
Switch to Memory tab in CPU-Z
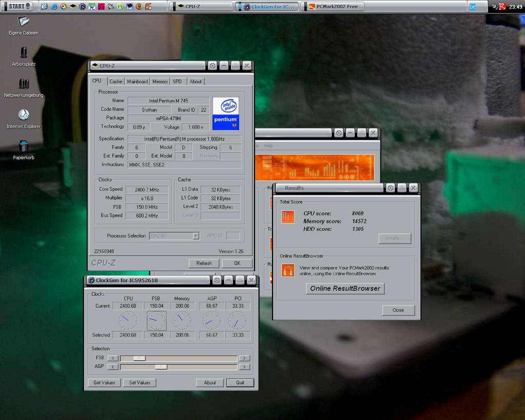pyautogui.click(x=160, y=82)
